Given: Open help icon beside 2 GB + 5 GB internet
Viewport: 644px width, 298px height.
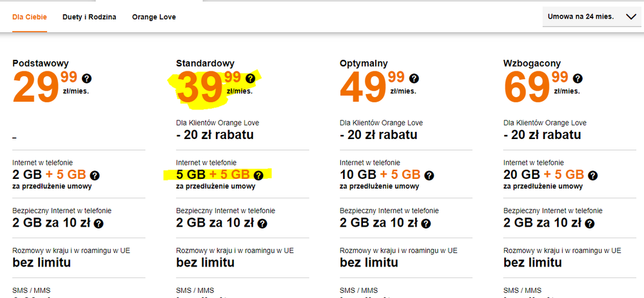Looking at the screenshot, I should click(95, 175).
